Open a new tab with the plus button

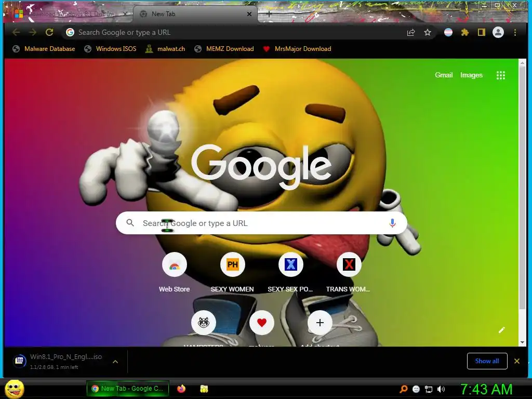(269, 14)
